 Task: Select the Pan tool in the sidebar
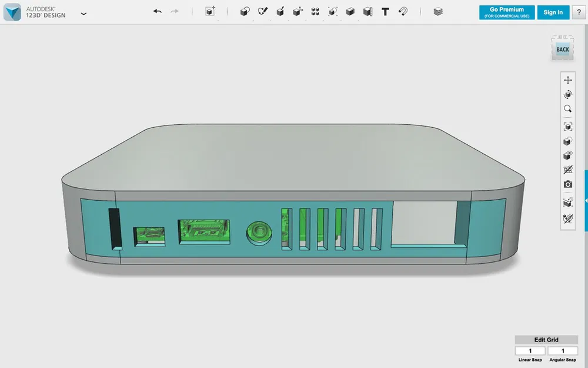(567, 79)
